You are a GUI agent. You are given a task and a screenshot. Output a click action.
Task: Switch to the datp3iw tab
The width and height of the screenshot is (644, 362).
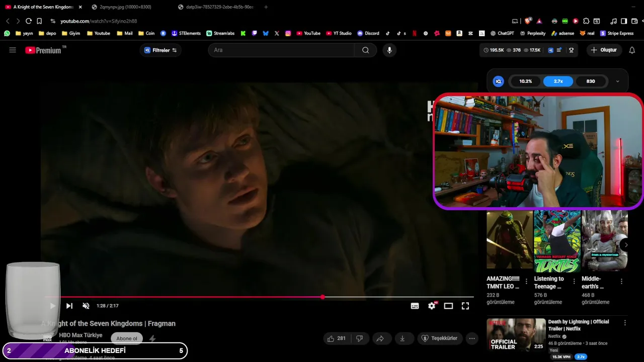click(220, 7)
